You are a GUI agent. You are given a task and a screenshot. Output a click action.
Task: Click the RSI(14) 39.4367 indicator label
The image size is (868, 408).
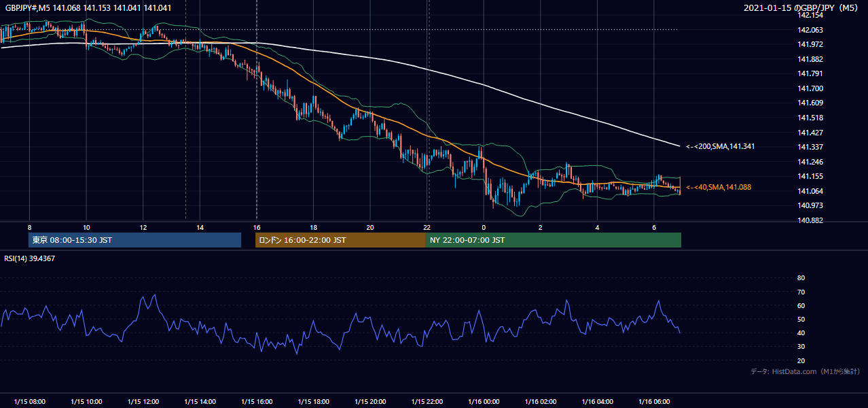(x=30, y=258)
